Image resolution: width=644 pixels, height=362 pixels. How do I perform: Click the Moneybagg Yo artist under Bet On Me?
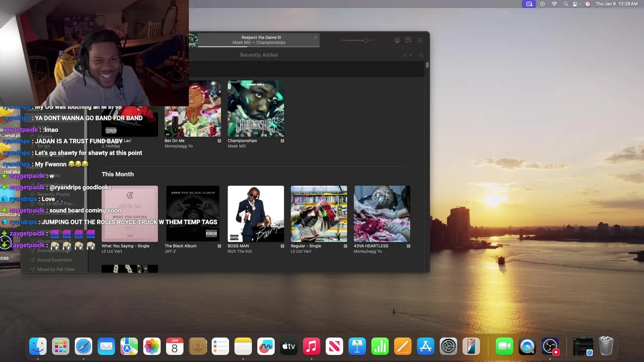point(179,146)
